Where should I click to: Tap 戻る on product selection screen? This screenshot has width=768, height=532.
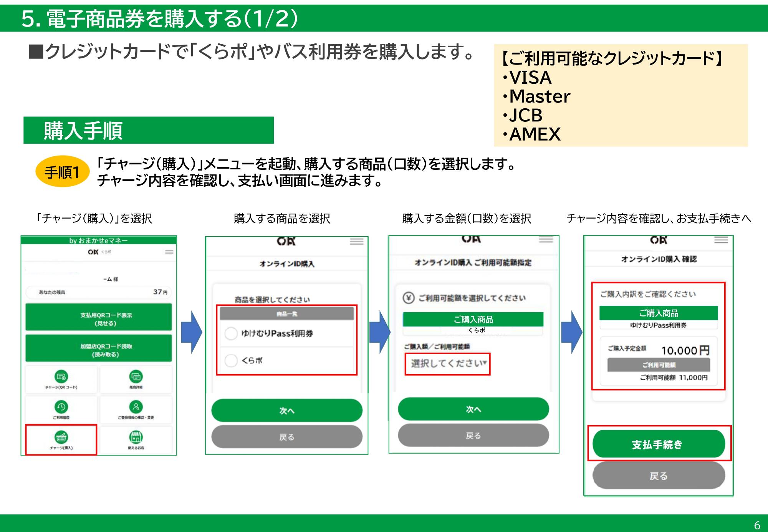tap(287, 437)
